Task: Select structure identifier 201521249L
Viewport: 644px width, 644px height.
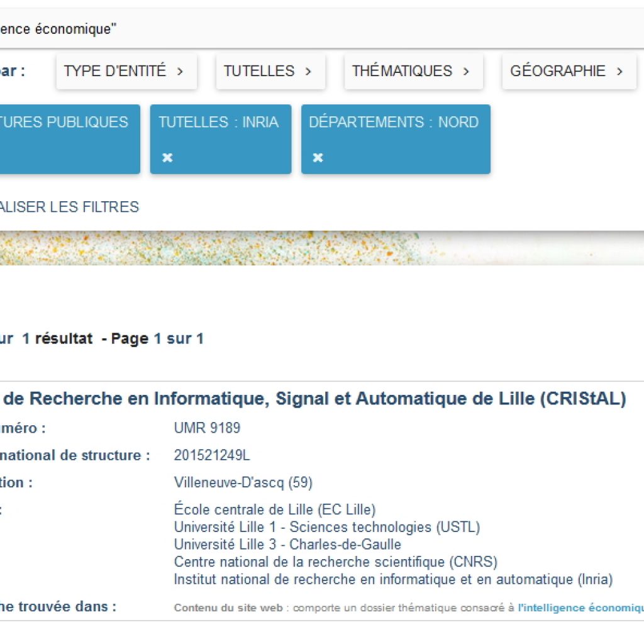Action: coord(212,455)
